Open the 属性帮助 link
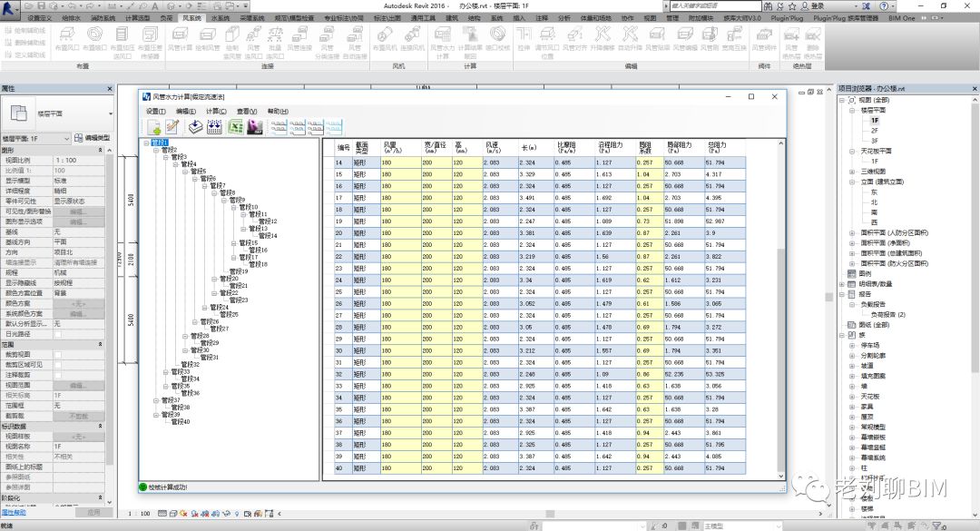980x531 pixels. [14, 513]
